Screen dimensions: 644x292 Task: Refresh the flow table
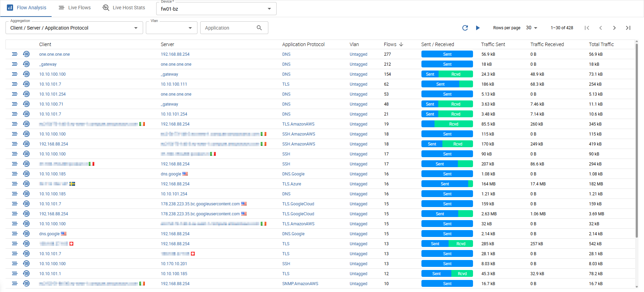(x=465, y=28)
